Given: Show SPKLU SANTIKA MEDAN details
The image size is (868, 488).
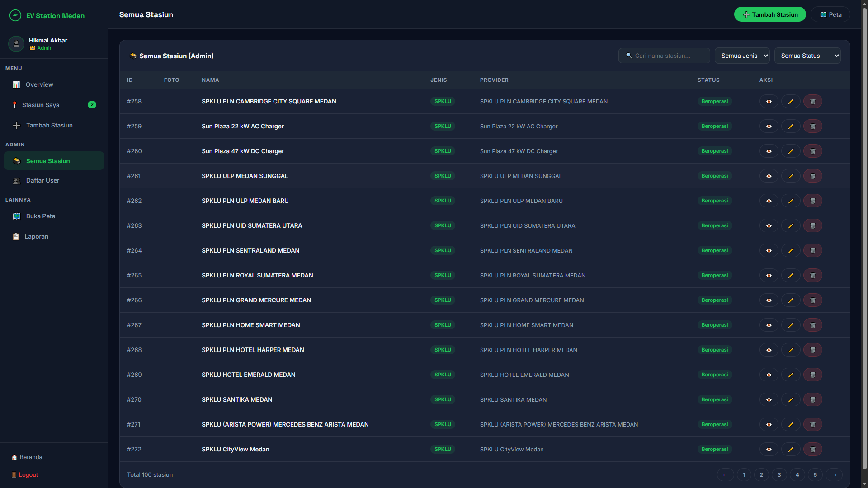Looking at the screenshot, I should coord(769,399).
